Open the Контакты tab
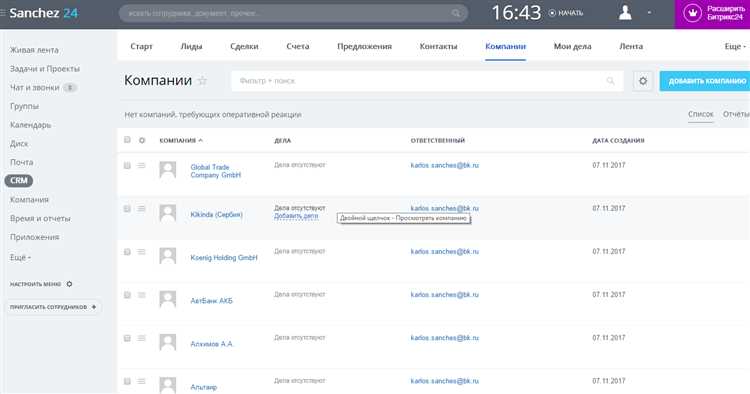The height and width of the screenshot is (394, 750). [x=438, y=46]
